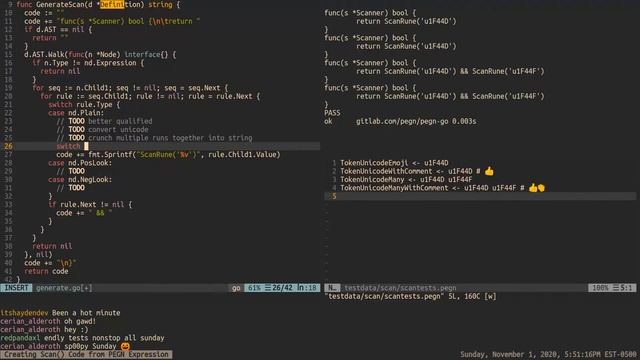The height and width of the screenshot is (360, 640).
Task: Click the thumbs-up emoji on the TokenUnicodeWithComment line
Action: click(x=489, y=171)
